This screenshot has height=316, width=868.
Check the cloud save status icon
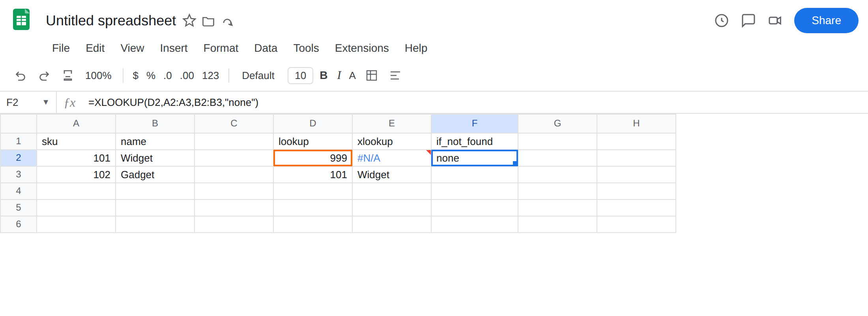point(228,22)
